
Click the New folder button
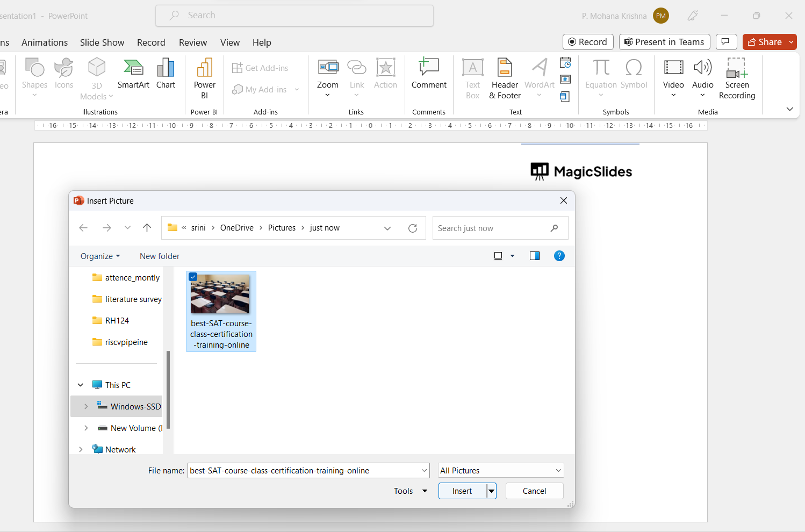click(160, 256)
